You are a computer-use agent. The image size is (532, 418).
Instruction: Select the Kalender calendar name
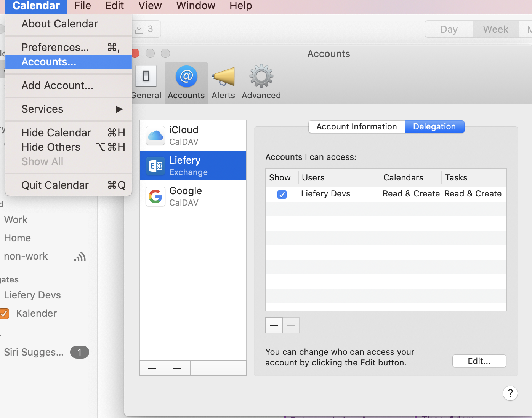[x=36, y=314]
